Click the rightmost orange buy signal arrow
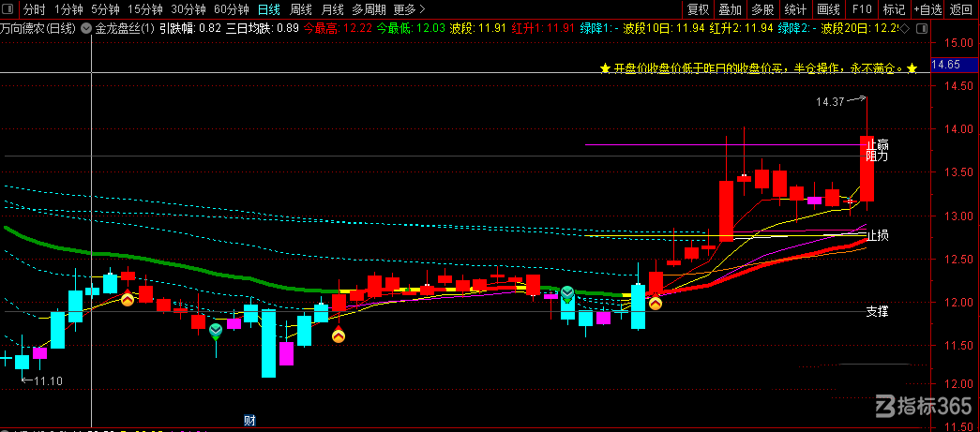Viewport: 980px width, 432px height. [655, 304]
